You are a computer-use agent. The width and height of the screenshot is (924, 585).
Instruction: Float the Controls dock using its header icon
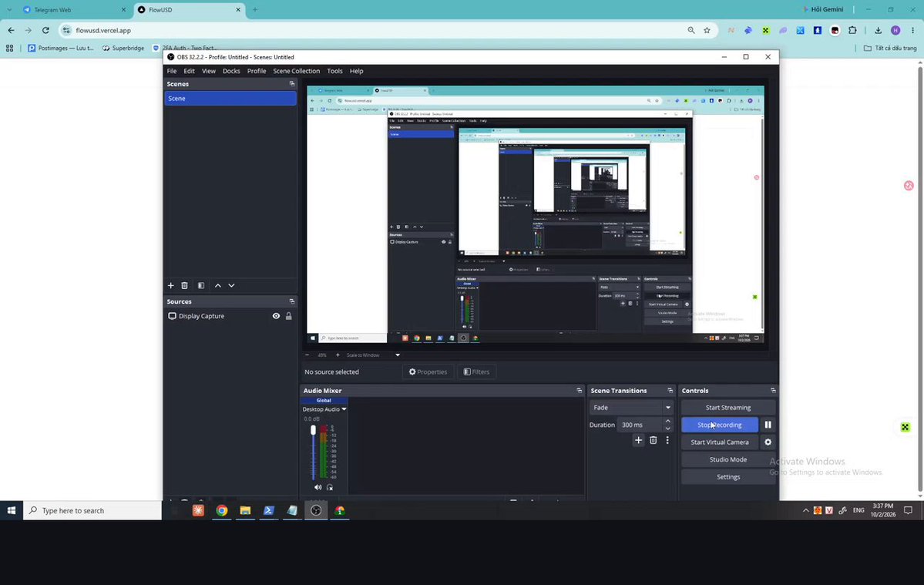point(773,391)
